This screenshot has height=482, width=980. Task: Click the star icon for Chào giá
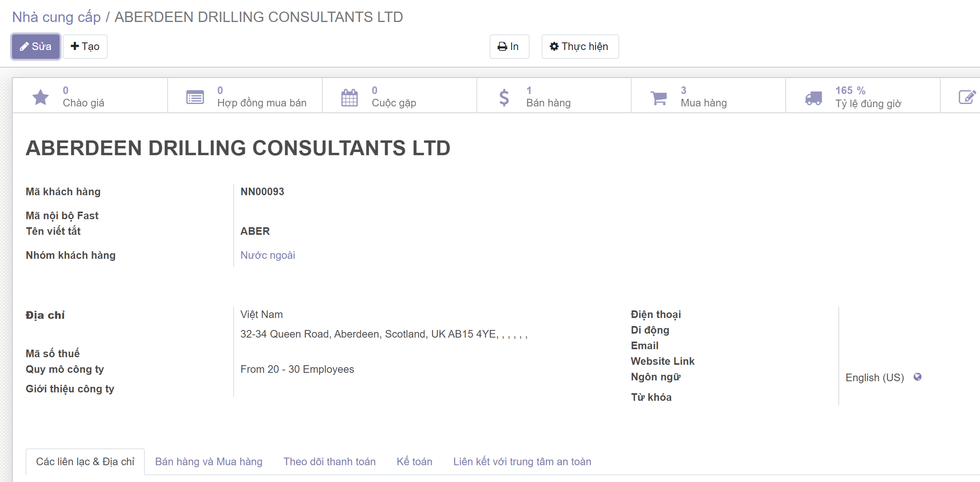(x=40, y=97)
